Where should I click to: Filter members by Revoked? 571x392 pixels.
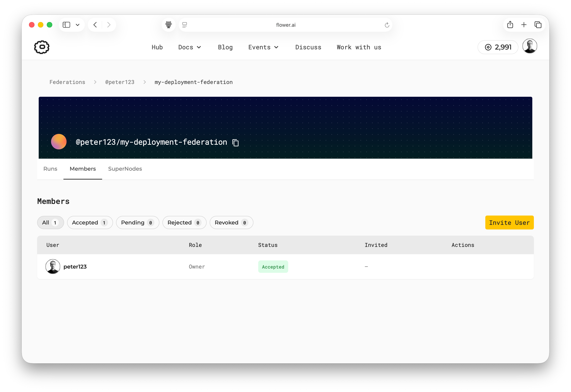(x=231, y=223)
